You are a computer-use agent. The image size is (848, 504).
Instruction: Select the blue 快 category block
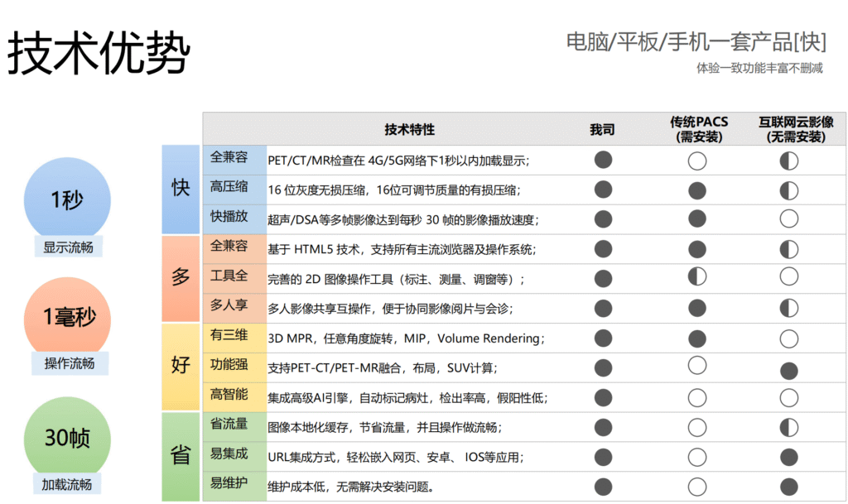(181, 190)
